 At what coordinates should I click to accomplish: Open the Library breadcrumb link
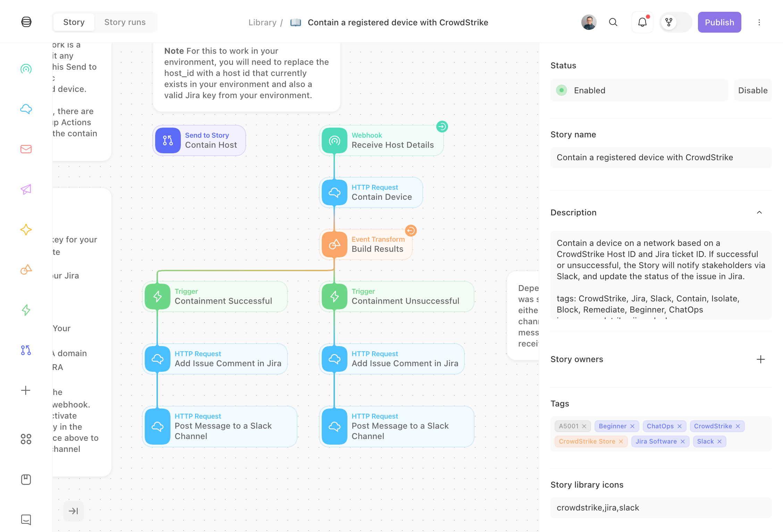pyautogui.click(x=262, y=23)
